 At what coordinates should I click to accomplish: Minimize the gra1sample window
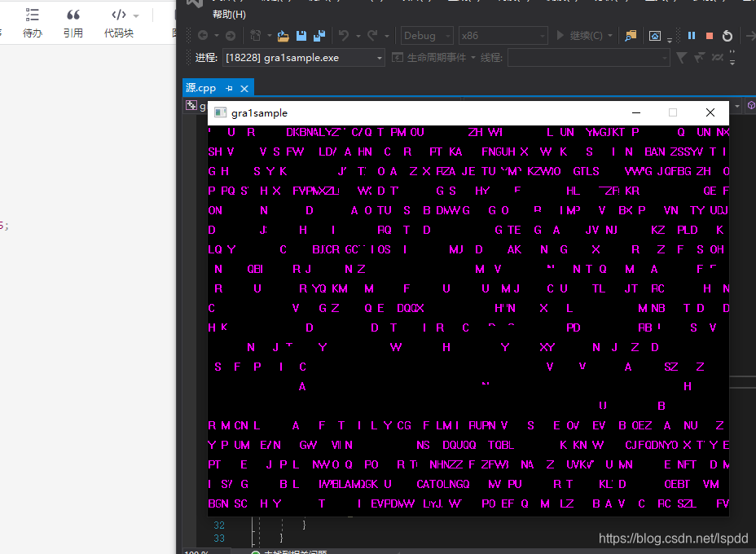tap(636, 112)
